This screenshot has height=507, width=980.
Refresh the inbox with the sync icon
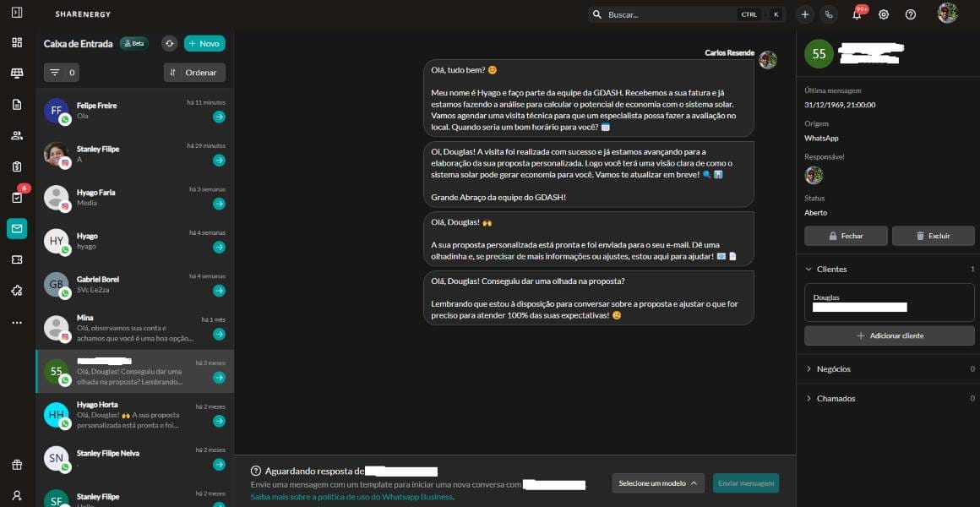pyautogui.click(x=169, y=43)
